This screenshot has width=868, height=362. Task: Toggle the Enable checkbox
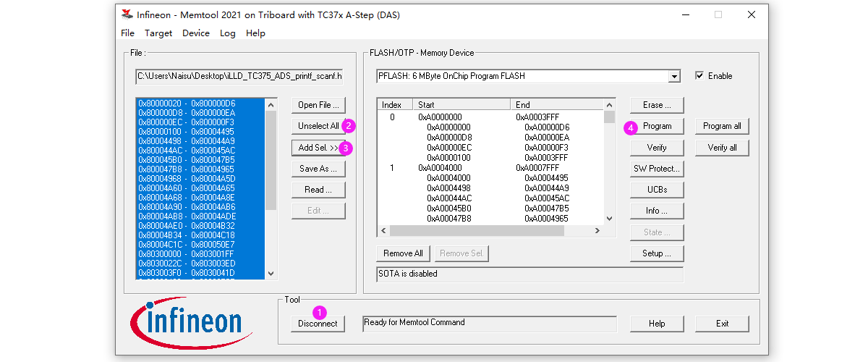[x=699, y=76]
